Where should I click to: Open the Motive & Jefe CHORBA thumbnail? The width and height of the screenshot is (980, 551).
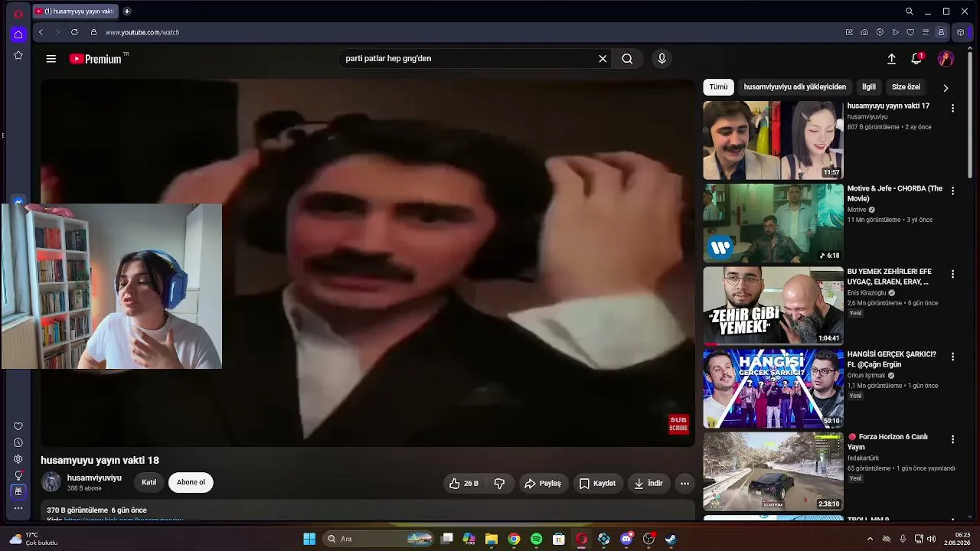773,223
